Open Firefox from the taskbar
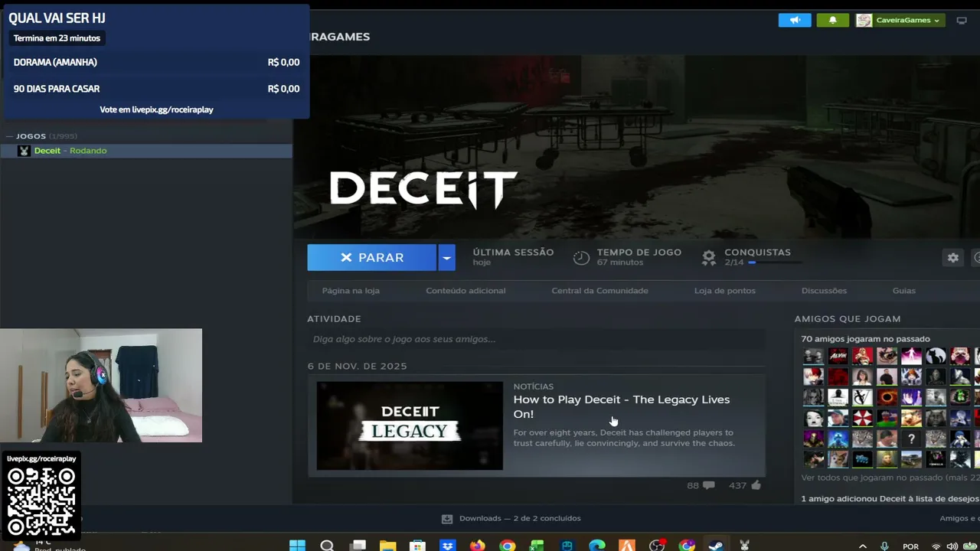Screen dimensions: 980x551 (477, 546)
